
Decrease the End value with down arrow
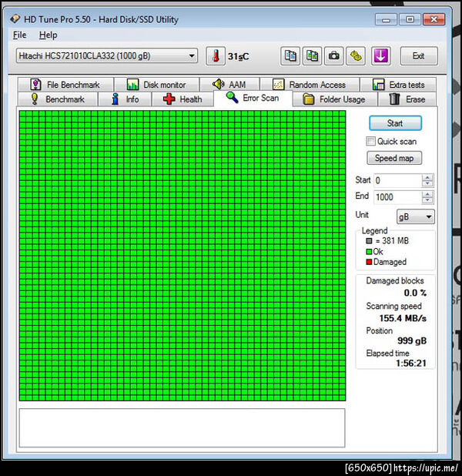coord(427,200)
